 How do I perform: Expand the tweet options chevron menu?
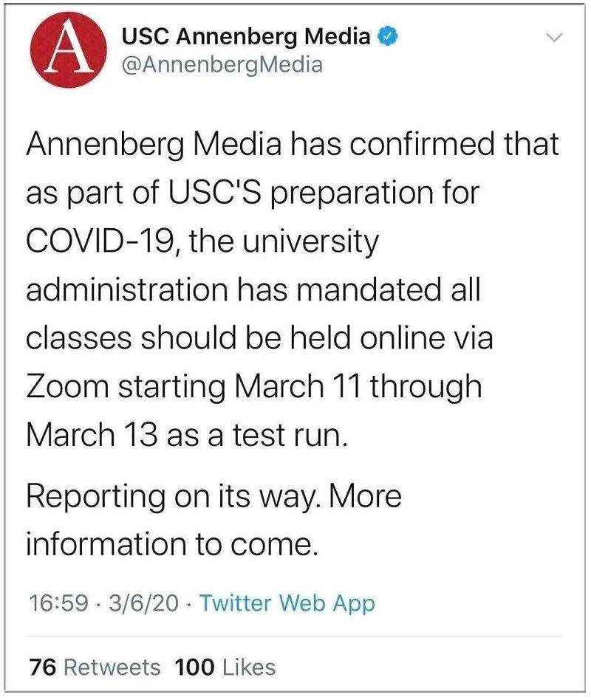(x=554, y=38)
